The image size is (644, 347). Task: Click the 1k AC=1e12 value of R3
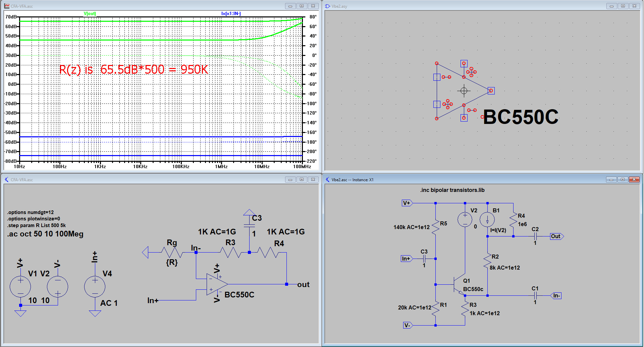click(485, 313)
